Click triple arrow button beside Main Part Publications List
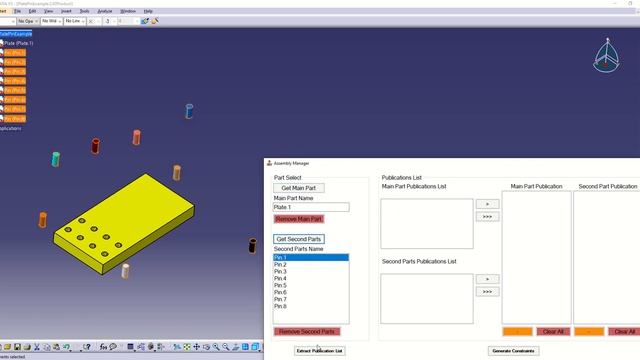The height and width of the screenshot is (360, 640). [x=487, y=216]
